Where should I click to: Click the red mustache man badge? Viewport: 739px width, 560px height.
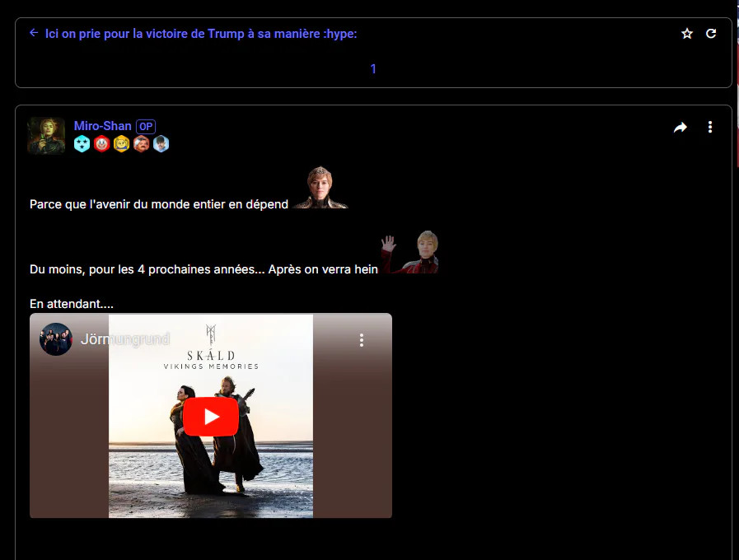coord(142,143)
